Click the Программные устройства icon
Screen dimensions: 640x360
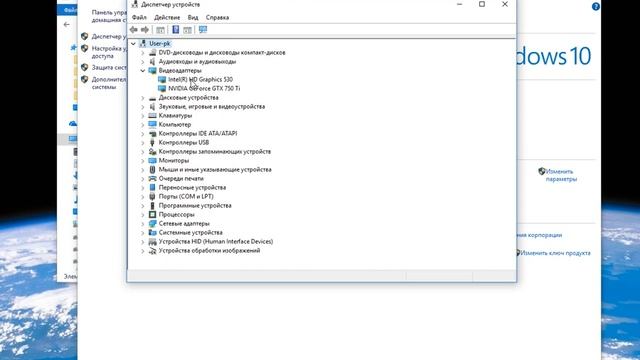(x=152, y=205)
